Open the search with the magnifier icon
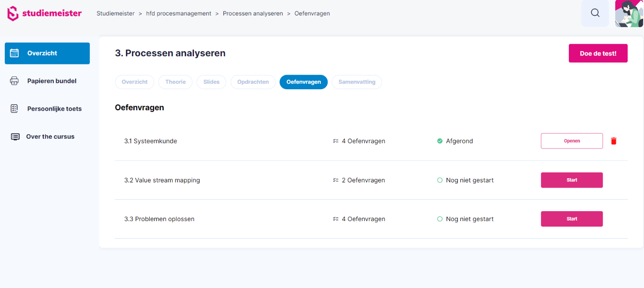 (x=595, y=13)
